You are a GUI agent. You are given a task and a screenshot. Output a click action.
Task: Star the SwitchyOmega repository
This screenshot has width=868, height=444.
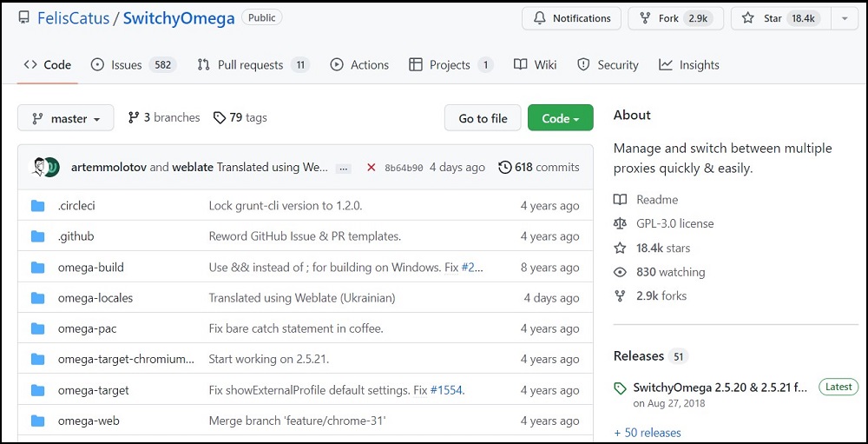click(x=782, y=18)
